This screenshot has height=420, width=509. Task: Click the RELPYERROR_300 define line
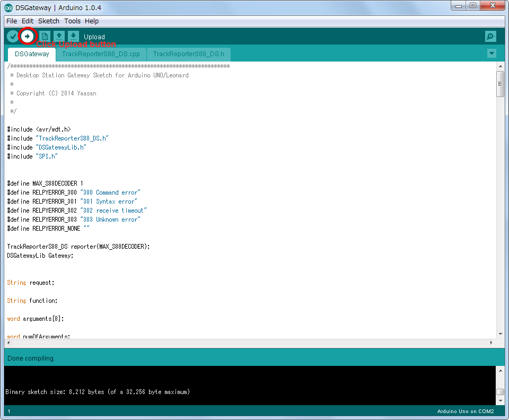coord(74,192)
